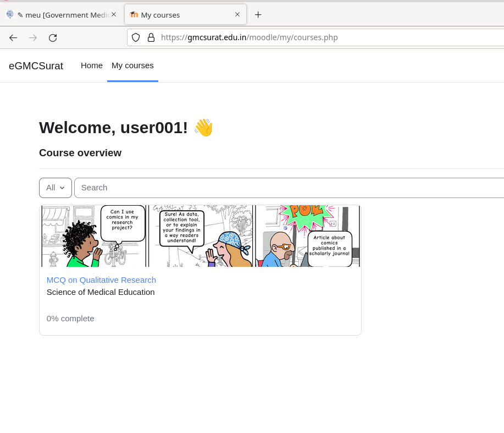Open a new tab with plus icon

click(258, 15)
